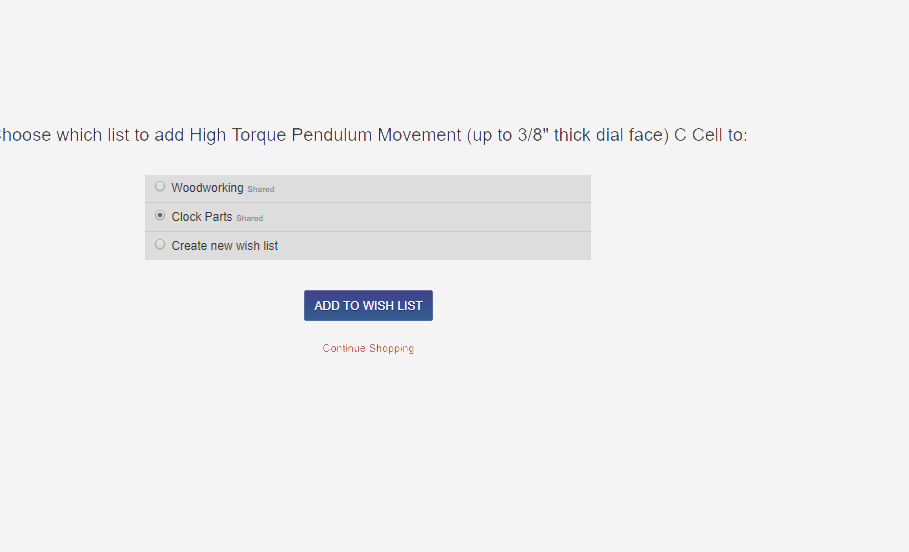Click the Shared badge beside Woodworking
This screenshot has width=909, height=552.
pos(261,190)
